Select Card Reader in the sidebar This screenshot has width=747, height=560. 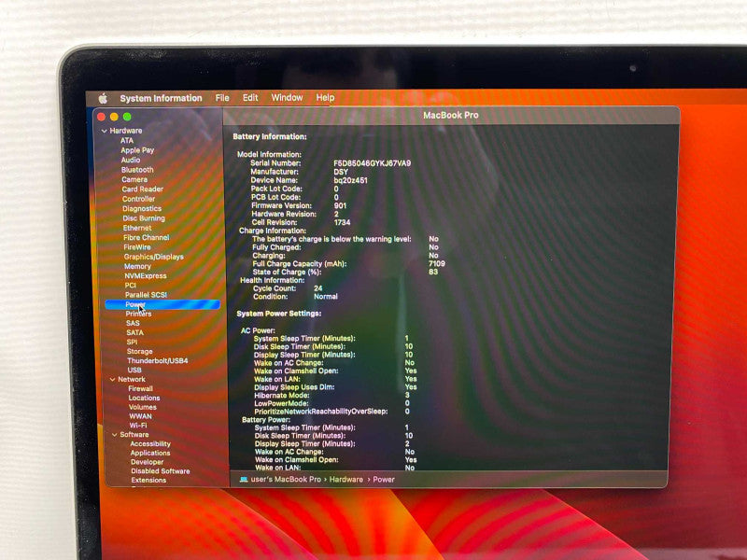pyautogui.click(x=143, y=189)
